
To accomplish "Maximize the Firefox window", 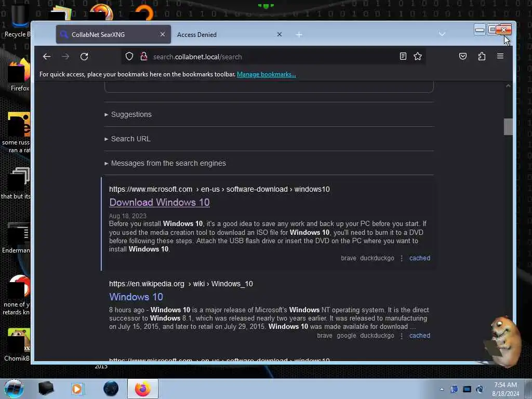I will 492,30.
